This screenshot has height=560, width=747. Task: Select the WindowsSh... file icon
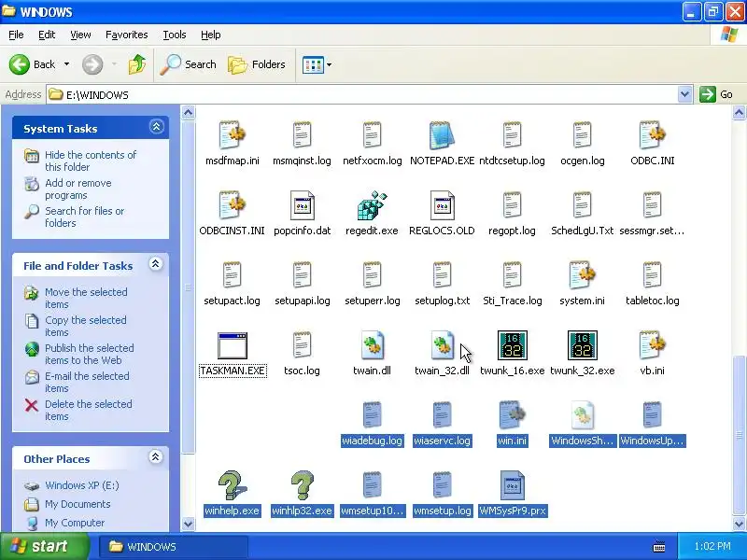pos(582,415)
